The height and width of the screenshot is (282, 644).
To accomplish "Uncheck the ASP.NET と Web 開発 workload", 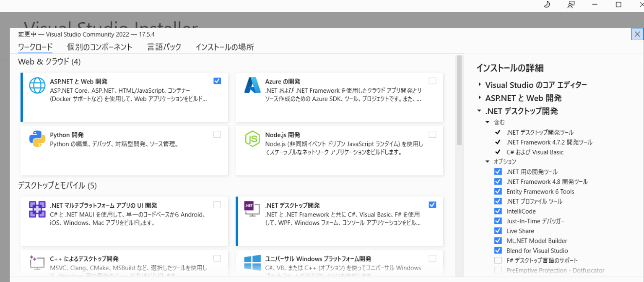I will [x=217, y=81].
